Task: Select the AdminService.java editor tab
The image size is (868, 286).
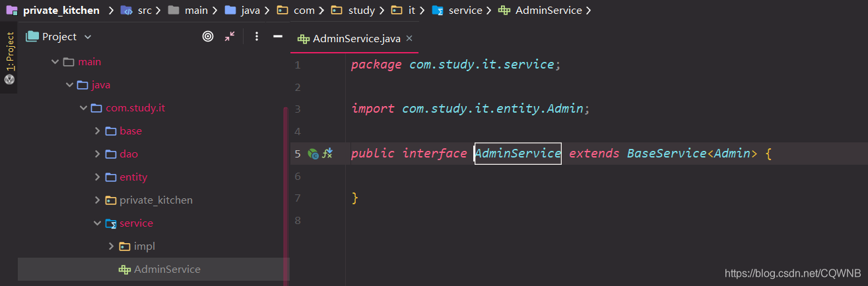Action: (355, 39)
